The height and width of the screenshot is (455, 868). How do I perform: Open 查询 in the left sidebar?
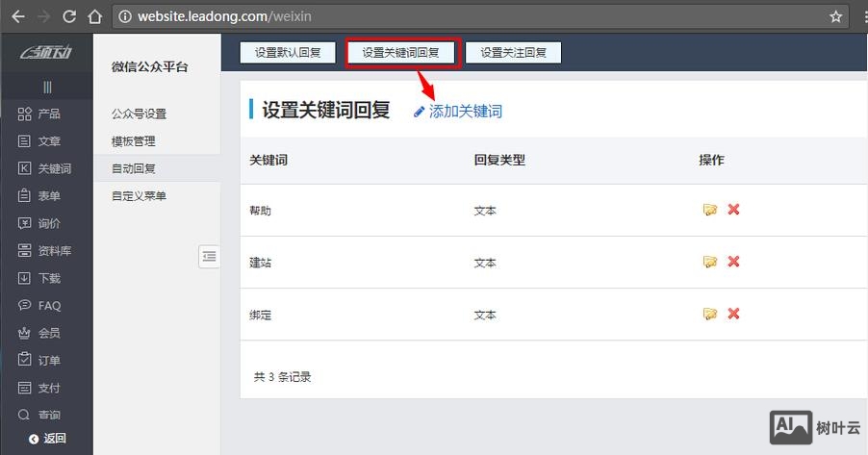38,415
